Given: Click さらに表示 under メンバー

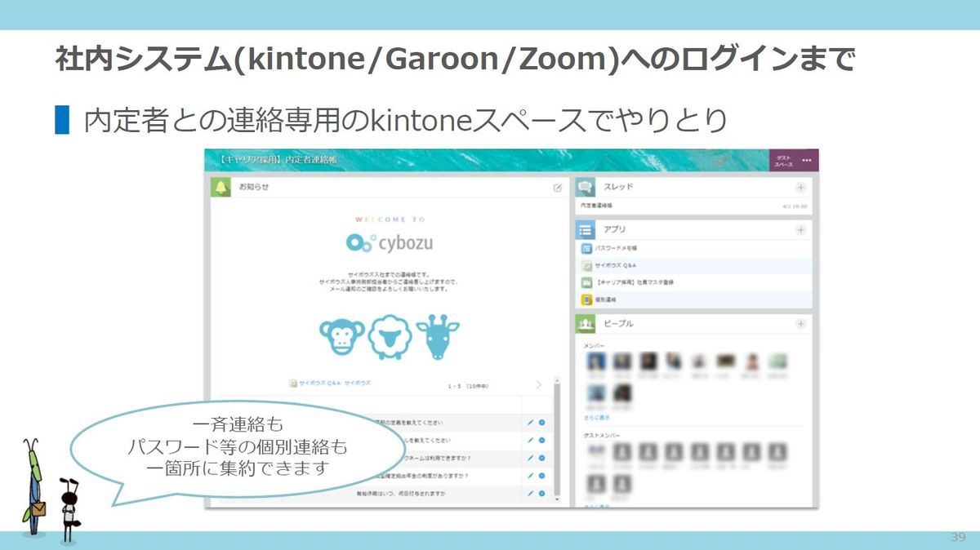Looking at the screenshot, I should coord(597,417).
